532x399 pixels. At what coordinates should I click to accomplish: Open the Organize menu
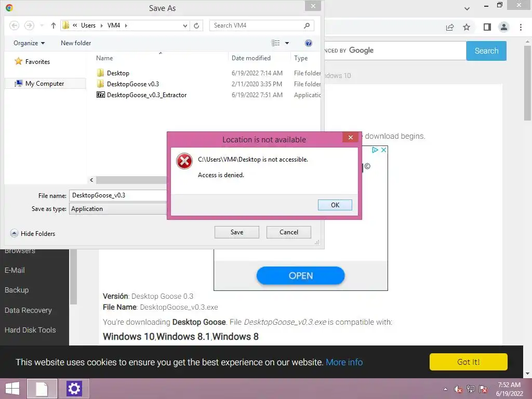point(29,43)
